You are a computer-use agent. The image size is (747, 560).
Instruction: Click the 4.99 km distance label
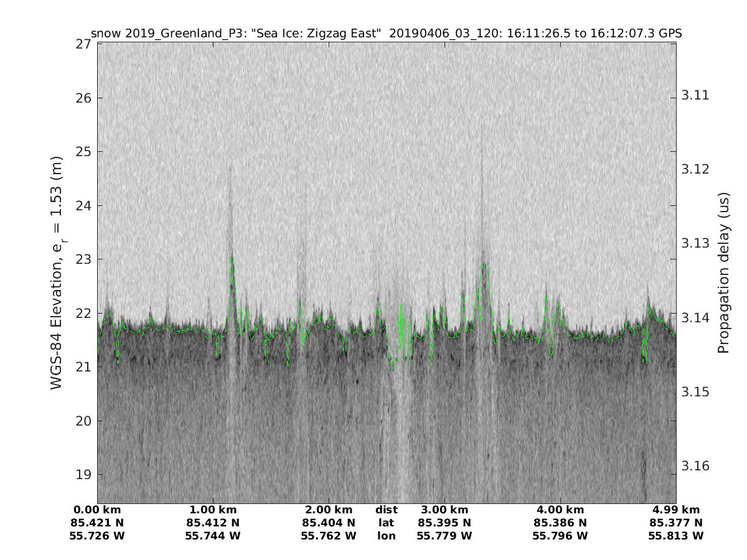click(x=675, y=510)
